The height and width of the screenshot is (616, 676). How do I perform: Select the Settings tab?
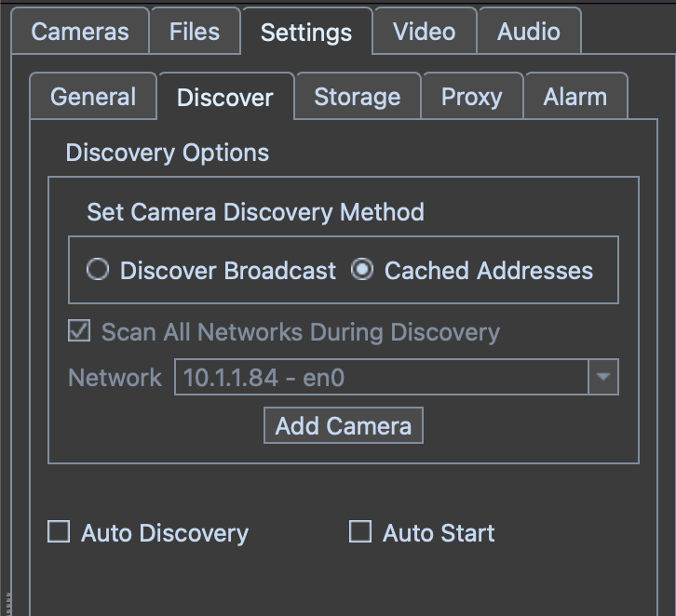(x=306, y=33)
